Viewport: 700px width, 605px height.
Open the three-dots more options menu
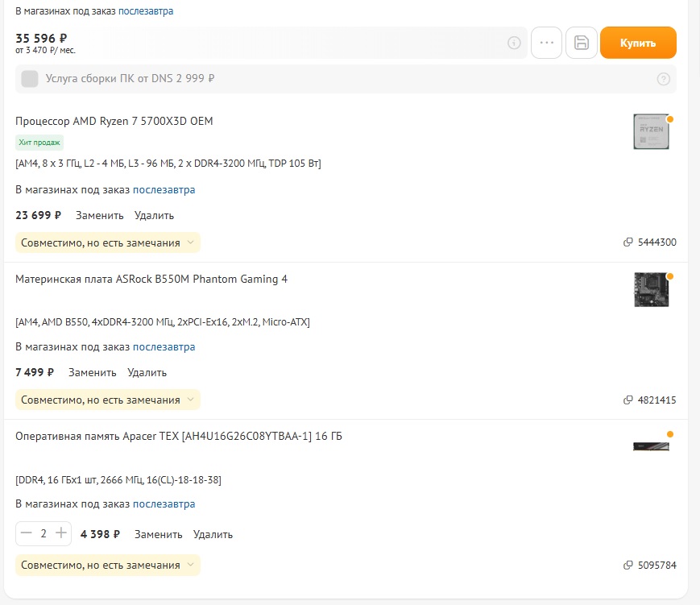(546, 43)
